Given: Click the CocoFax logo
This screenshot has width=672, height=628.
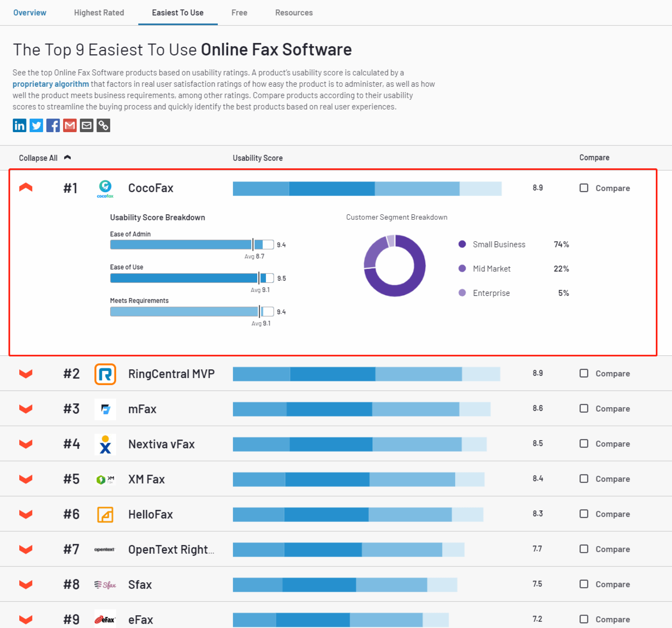Looking at the screenshot, I should pos(105,189).
